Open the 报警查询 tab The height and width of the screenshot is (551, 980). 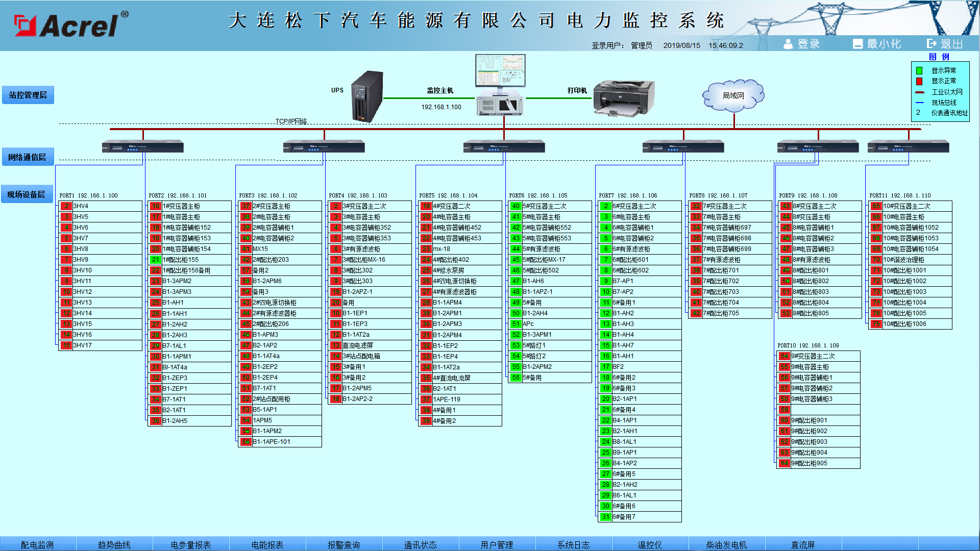pos(344,544)
